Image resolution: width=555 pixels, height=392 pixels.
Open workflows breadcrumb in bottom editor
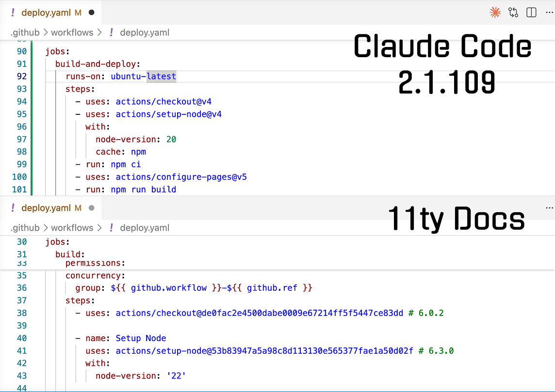coord(72,228)
